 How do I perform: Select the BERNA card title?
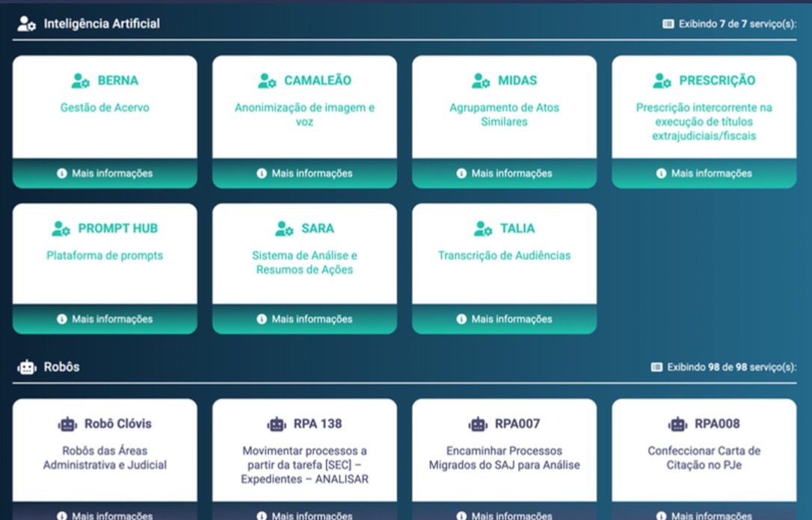[118, 81]
